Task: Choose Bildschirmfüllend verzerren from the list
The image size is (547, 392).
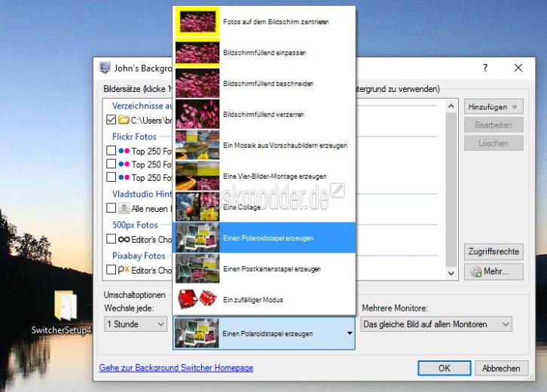Action: pyautogui.click(x=264, y=114)
